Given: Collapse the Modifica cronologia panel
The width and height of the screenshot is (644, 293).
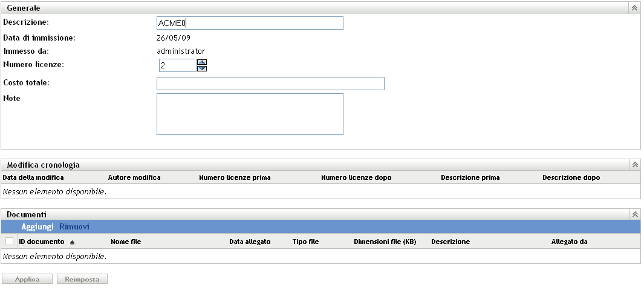Looking at the screenshot, I should click(x=634, y=165).
